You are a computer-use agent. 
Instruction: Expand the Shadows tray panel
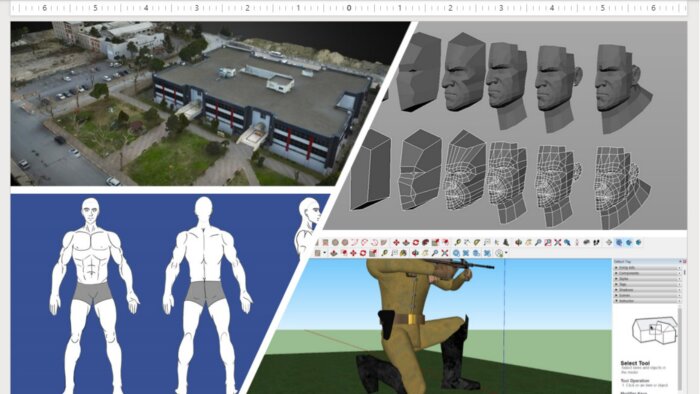tap(648, 290)
